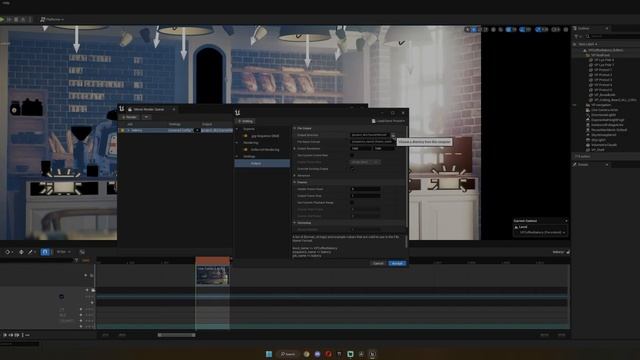
Task: Click the Outliner search field
Action: (614, 36)
